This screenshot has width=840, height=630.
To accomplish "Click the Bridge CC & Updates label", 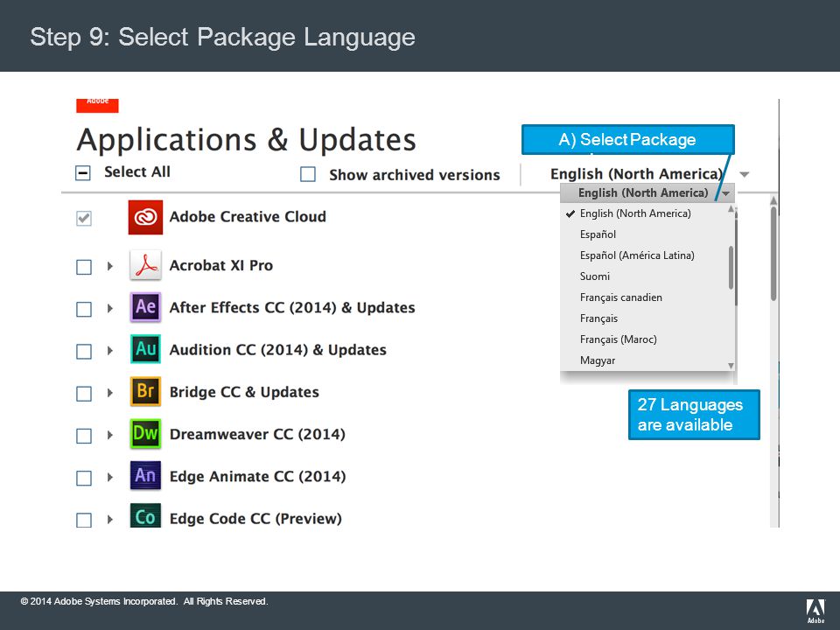I will 244,392.
